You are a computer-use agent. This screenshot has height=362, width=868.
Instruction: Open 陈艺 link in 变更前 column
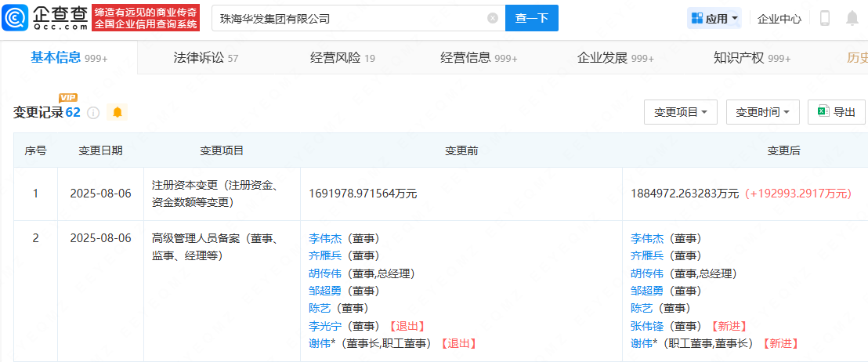point(319,308)
